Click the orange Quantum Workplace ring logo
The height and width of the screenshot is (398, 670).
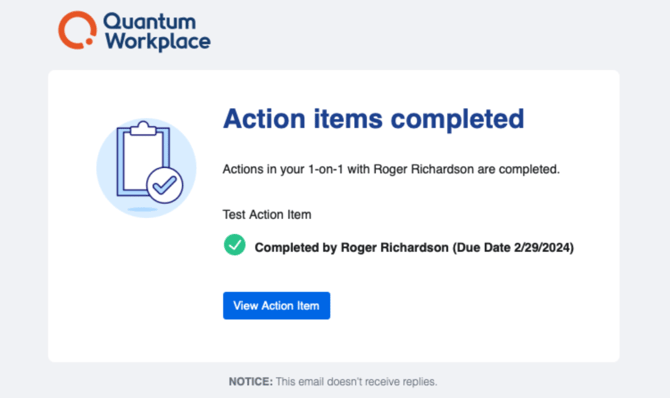click(x=77, y=30)
